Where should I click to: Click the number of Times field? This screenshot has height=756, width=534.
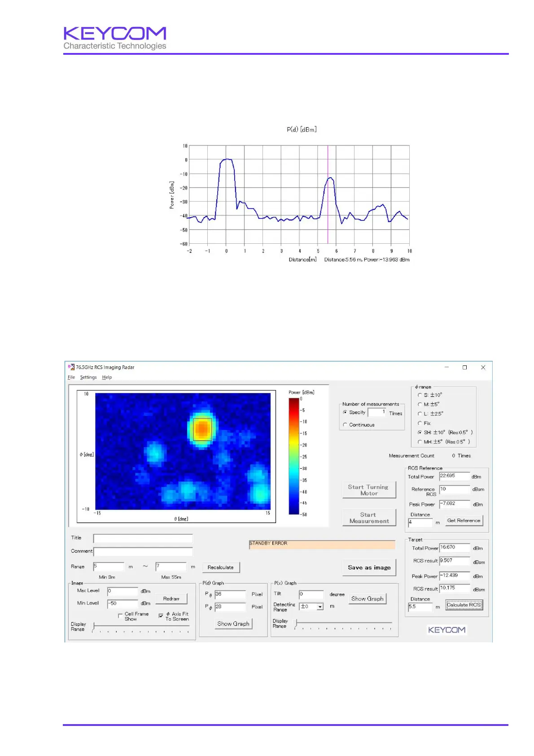click(x=377, y=412)
